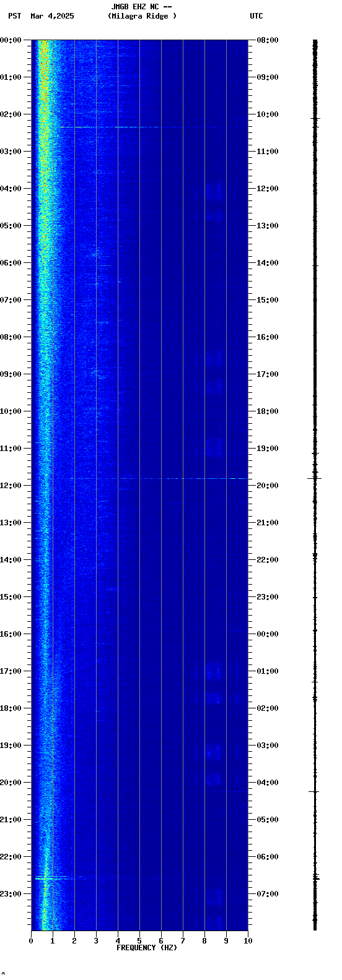The height and width of the screenshot is (980, 342).
Task: Click the 19:00 PST time label
Action: click(x=11, y=746)
